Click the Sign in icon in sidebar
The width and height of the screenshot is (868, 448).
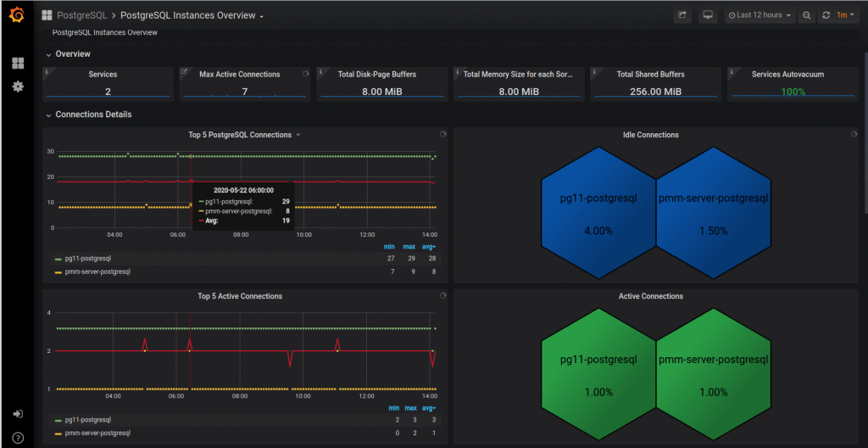pos(17,414)
